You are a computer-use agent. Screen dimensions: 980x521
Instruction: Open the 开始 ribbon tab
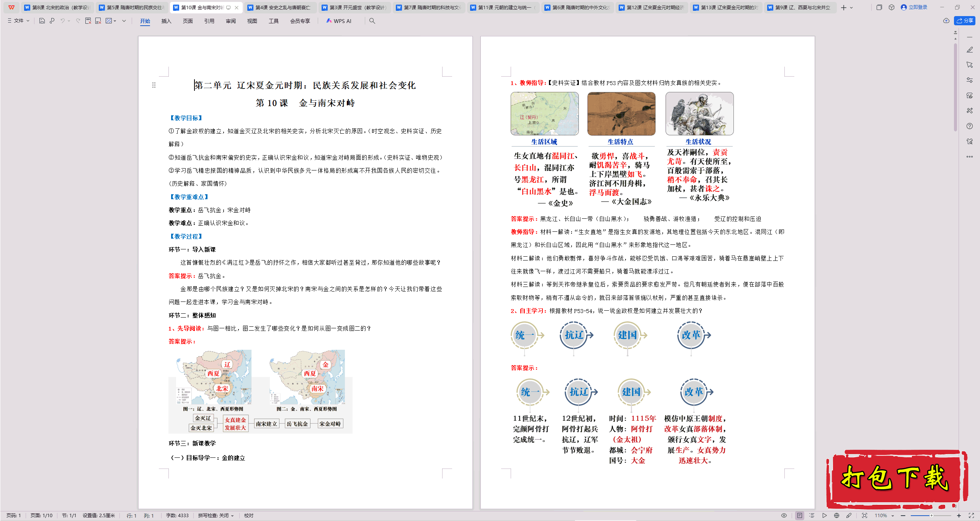coord(145,21)
